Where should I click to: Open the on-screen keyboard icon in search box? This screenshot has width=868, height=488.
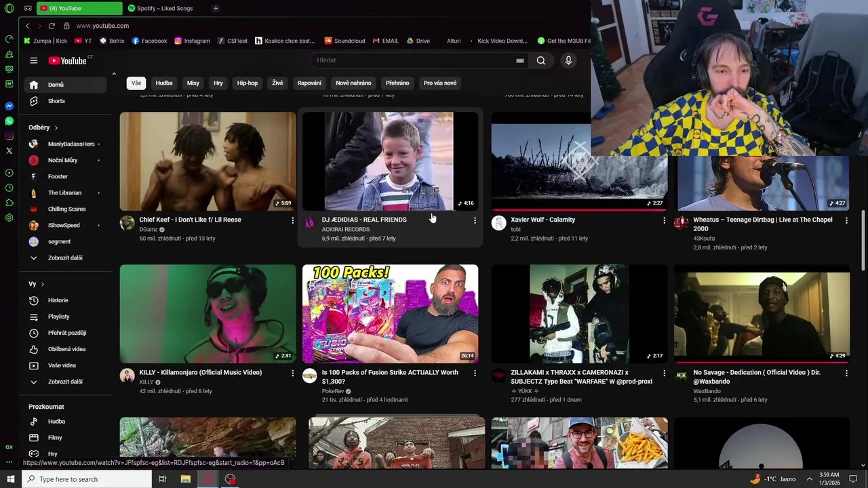click(x=519, y=60)
